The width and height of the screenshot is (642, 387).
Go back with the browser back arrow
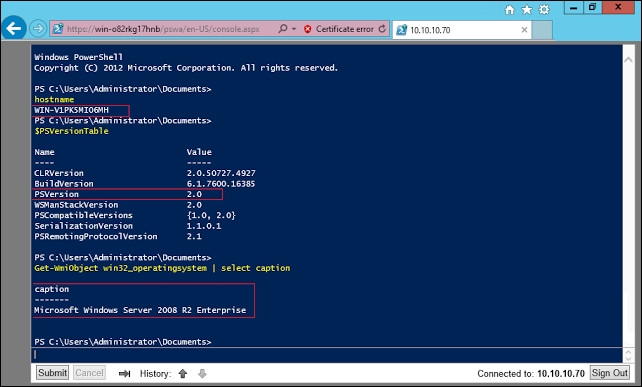[14, 28]
